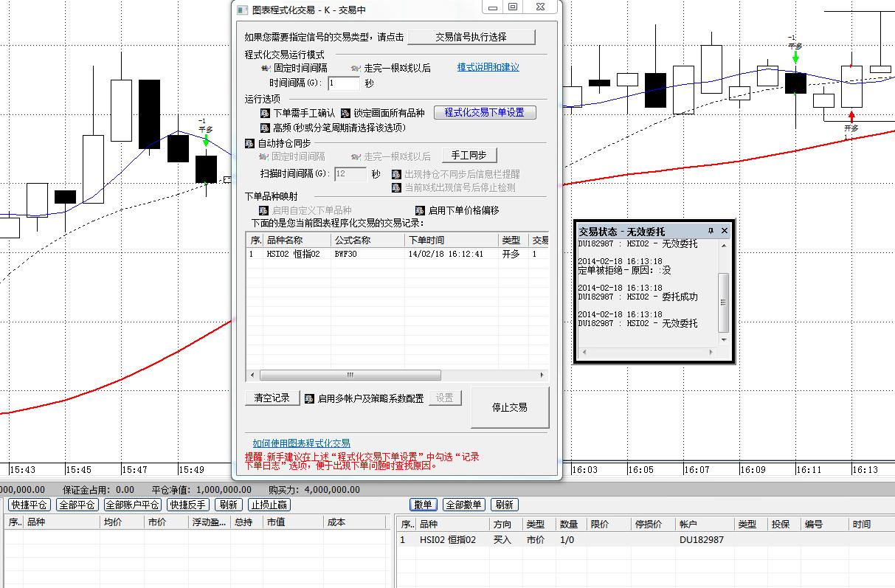Viewport: 895px width, 588px height.
Task: Click the red 开多 arrow on chart
Action: click(851, 116)
